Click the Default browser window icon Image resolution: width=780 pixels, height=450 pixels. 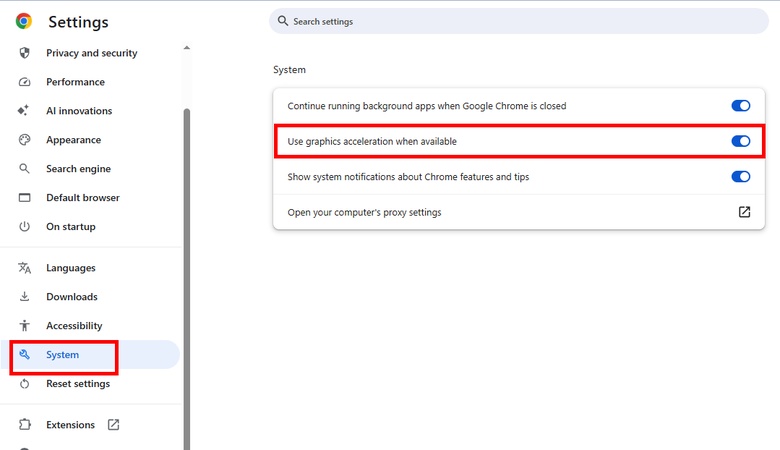click(24, 197)
